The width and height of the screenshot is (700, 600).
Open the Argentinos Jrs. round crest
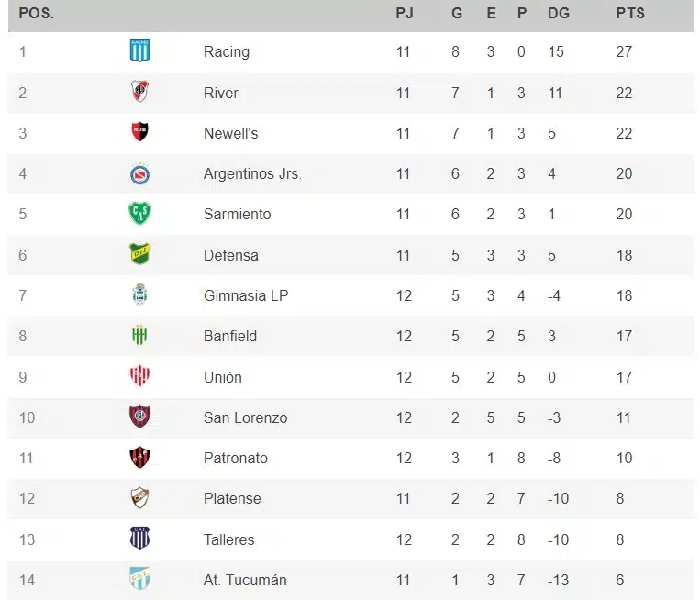(139, 173)
